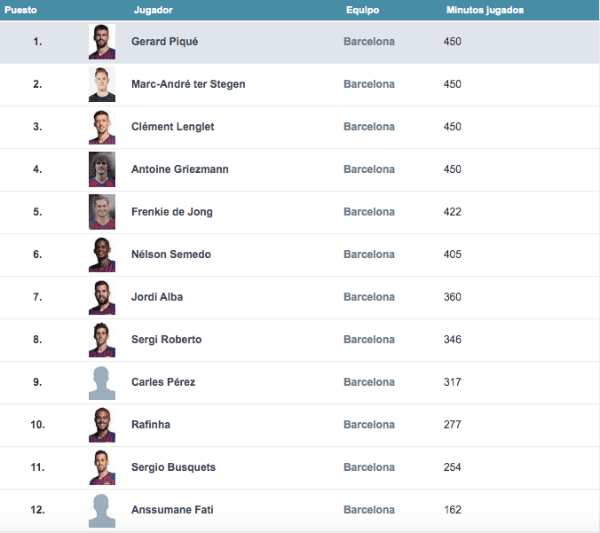Click Antoine Griezmann's photo thumbnail

102,170
